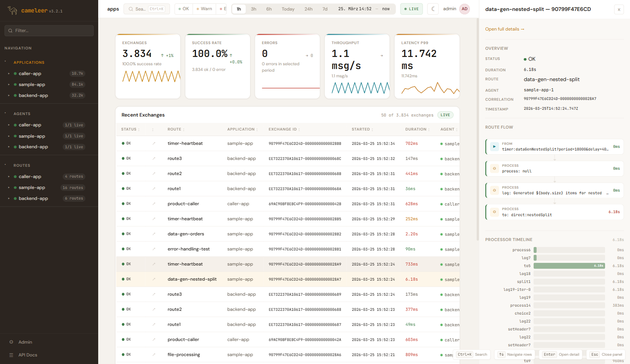Open the Admin gear icon in sidebar
The image size is (630, 364).
[11, 342]
